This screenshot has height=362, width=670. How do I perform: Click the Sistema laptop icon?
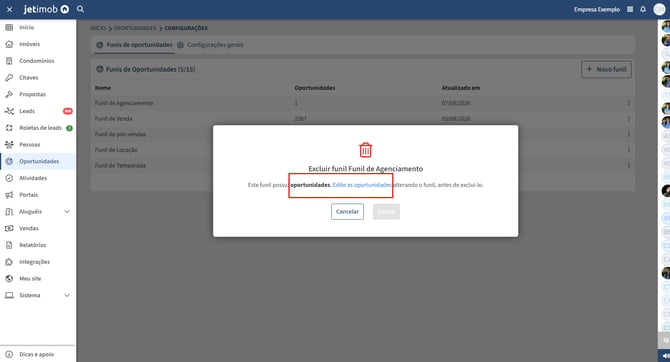9,295
